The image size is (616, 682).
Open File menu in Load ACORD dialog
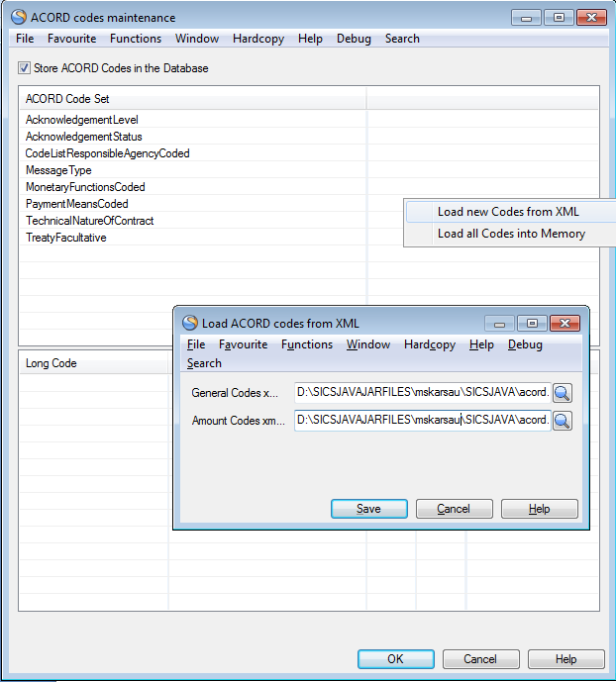[196, 344]
